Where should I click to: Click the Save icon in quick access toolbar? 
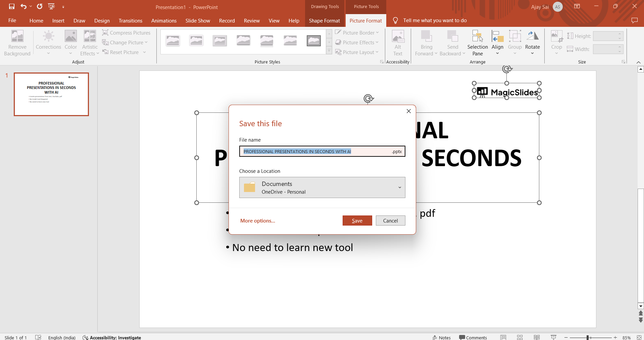pos(12,6)
